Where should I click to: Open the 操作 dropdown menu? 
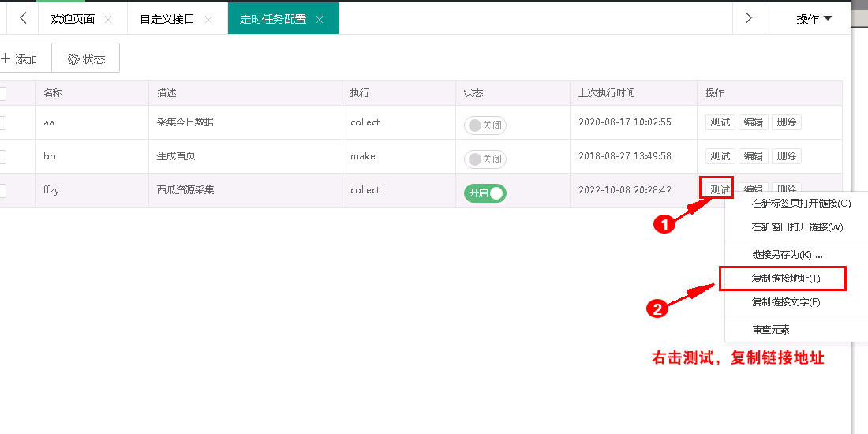click(x=814, y=19)
